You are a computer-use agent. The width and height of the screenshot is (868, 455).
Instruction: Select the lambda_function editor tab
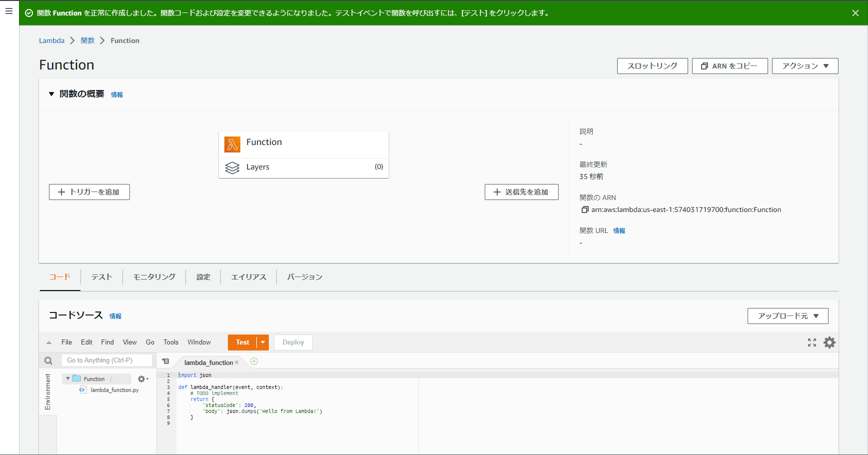pos(208,362)
